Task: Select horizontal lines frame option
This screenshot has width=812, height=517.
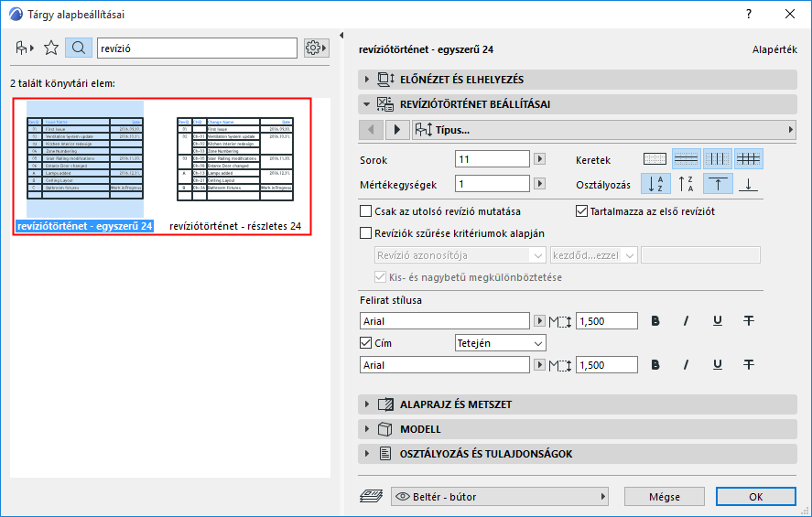Action: point(687,159)
